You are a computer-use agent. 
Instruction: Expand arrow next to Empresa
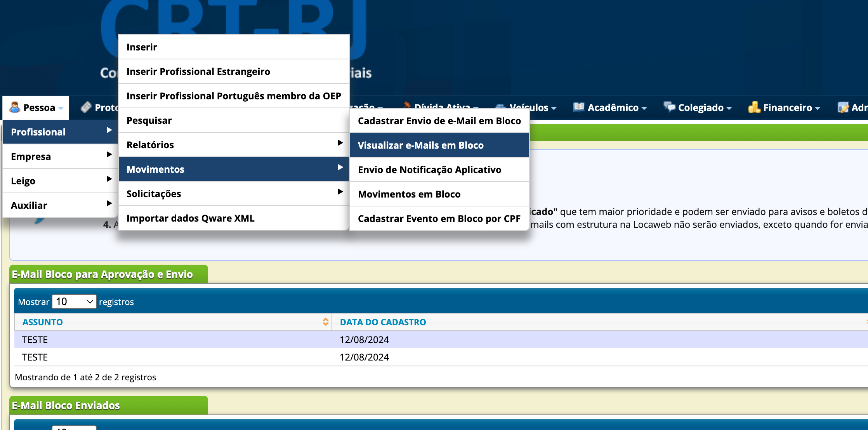[109, 154]
